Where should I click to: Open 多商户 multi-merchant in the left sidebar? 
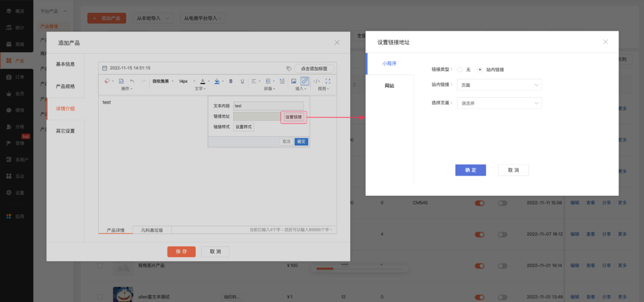pyautogui.click(x=16, y=160)
